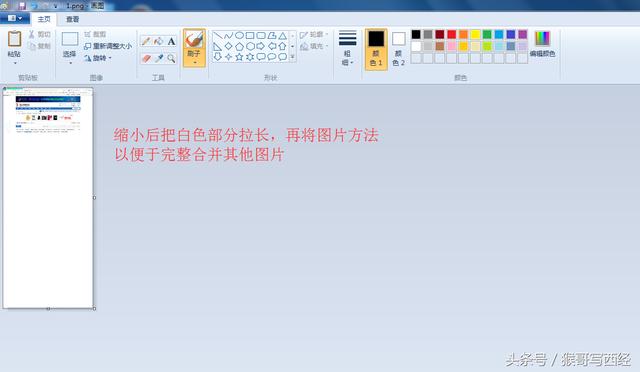This screenshot has width=640, height=372.
Task: Pick the oval shape
Action: pyautogui.click(x=239, y=36)
